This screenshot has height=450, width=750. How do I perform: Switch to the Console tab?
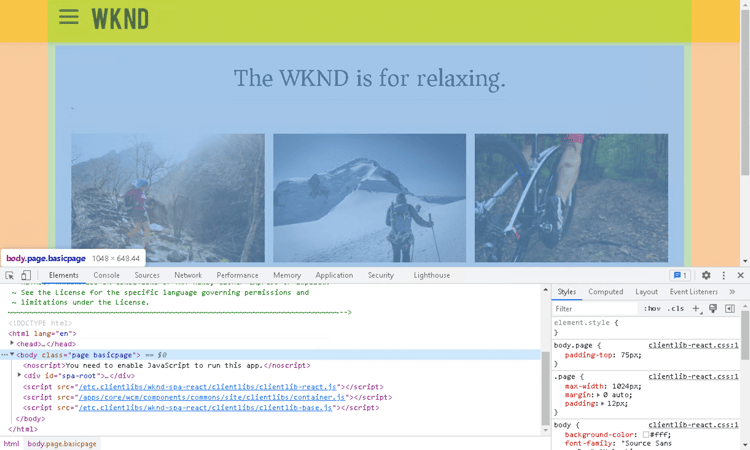[x=107, y=275]
